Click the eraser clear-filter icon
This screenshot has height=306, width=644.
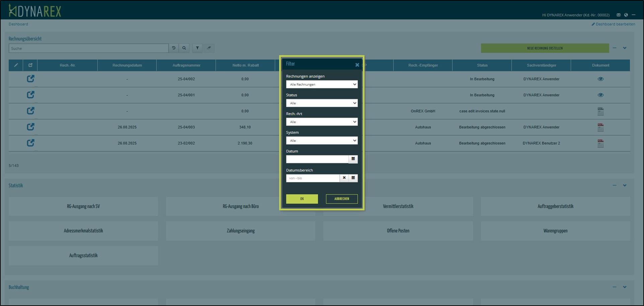tap(209, 48)
